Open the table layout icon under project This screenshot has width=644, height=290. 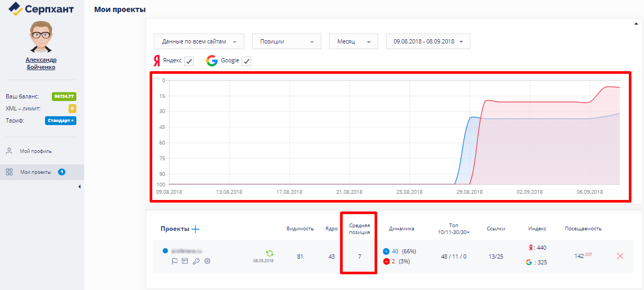185,261
